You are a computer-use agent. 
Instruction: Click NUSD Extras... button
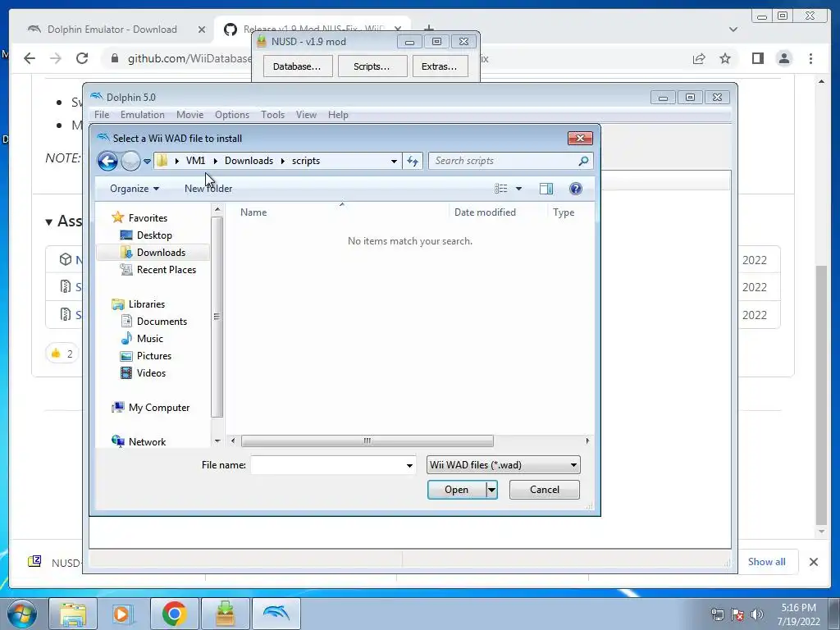click(x=440, y=66)
